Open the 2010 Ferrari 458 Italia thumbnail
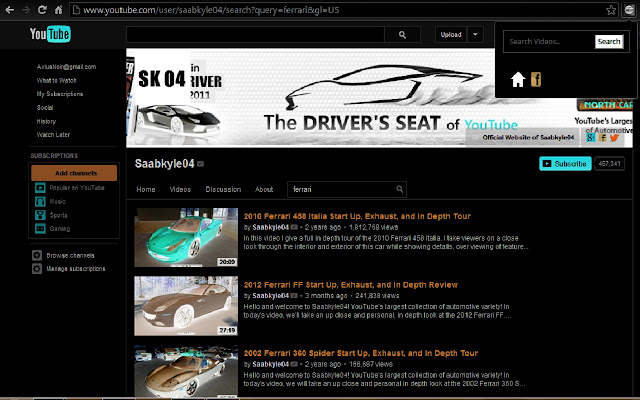This screenshot has width=640, height=400. click(186, 238)
